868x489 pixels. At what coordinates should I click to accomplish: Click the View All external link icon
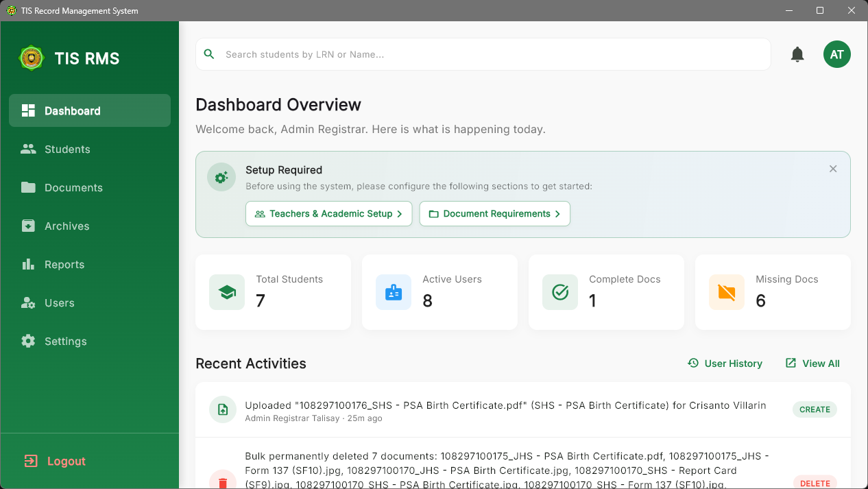pyautogui.click(x=791, y=363)
